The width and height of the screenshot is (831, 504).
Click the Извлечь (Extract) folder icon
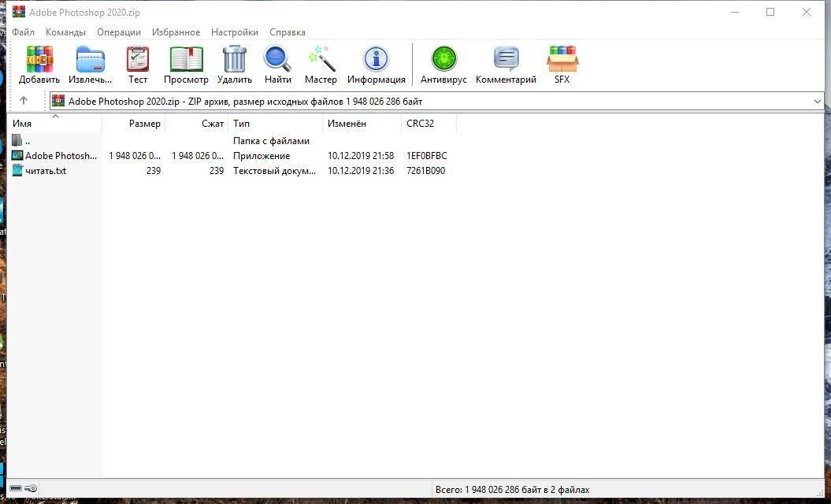(90, 59)
